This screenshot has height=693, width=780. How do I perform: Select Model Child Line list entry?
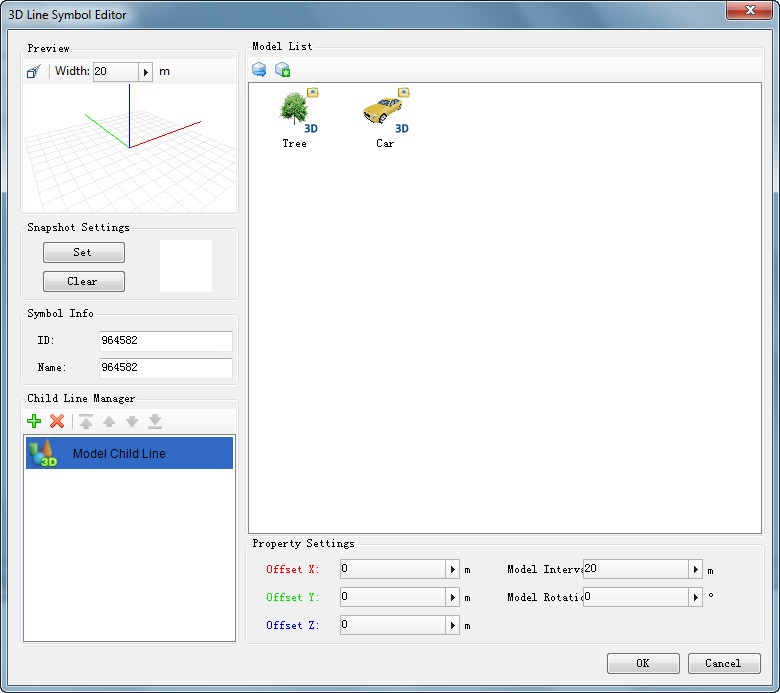tap(129, 453)
